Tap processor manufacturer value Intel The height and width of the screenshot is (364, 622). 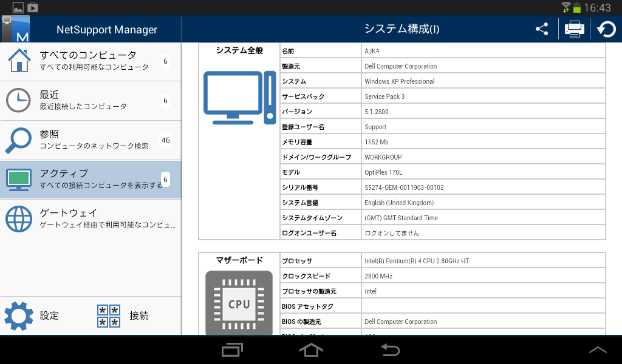[x=371, y=291]
